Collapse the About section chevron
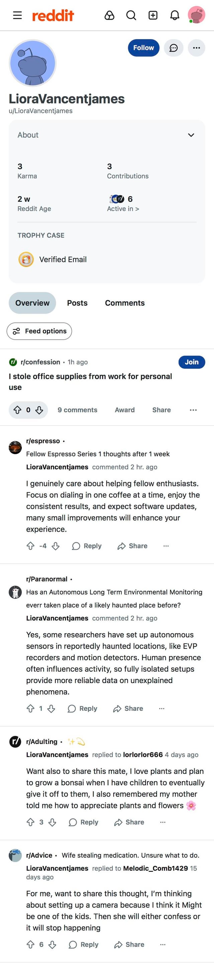 [191, 135]
